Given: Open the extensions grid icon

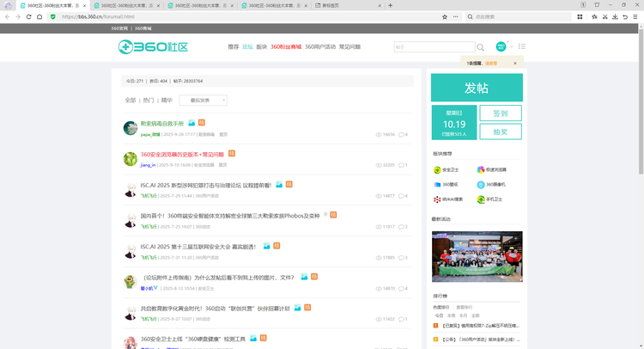Looking at the screenshot, I should click(x=580, y=17).
